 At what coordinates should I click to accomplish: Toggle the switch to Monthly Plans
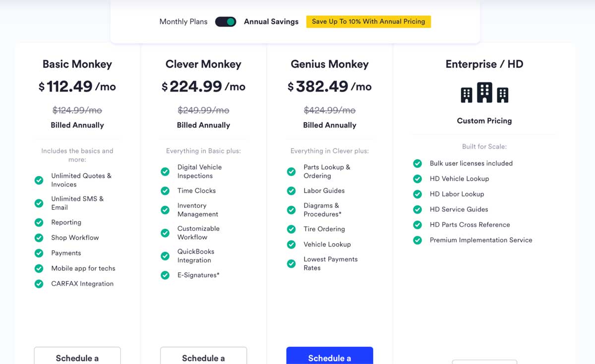[x=226, y=21]
